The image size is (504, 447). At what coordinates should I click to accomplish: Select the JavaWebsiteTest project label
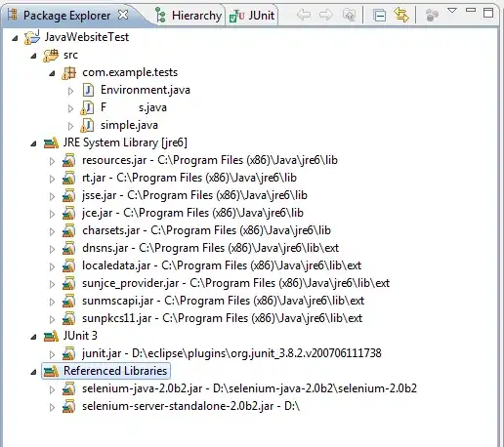click(x=87, y=37)
